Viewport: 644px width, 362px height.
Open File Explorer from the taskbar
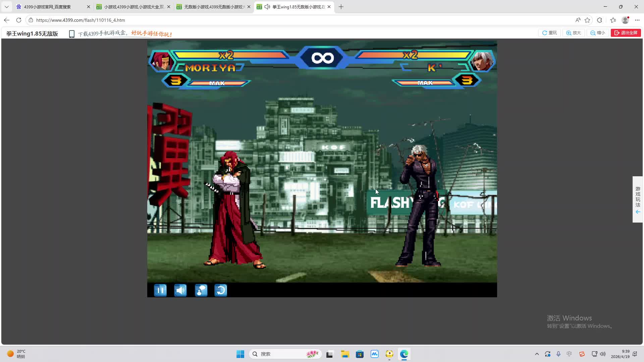(345, 354)
